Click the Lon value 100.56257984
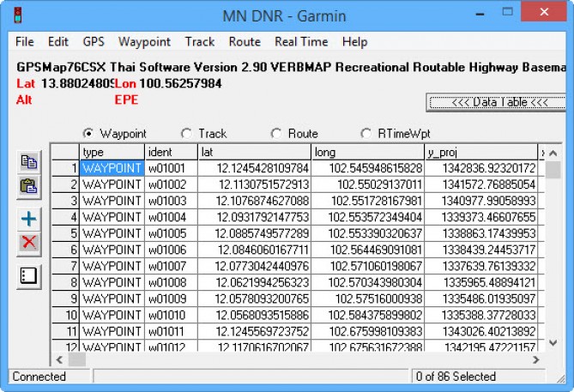Screen dimensions: 574x392 (180, 83)
